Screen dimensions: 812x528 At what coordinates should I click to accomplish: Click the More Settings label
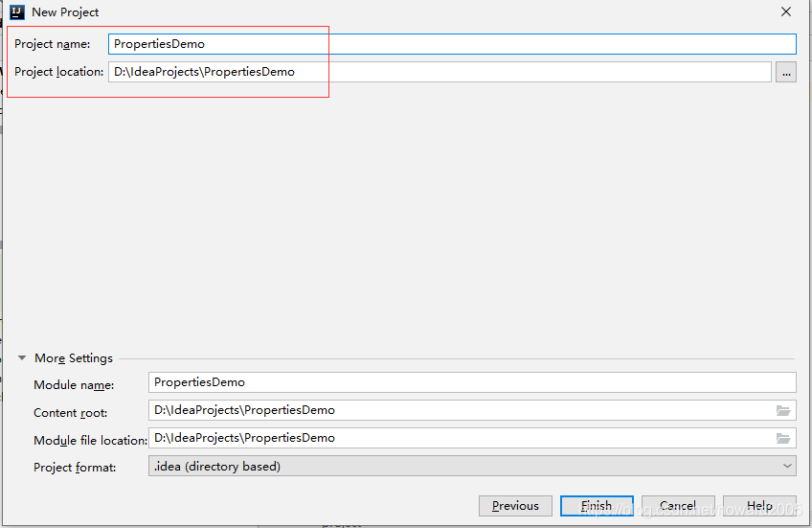click(74, 358)
